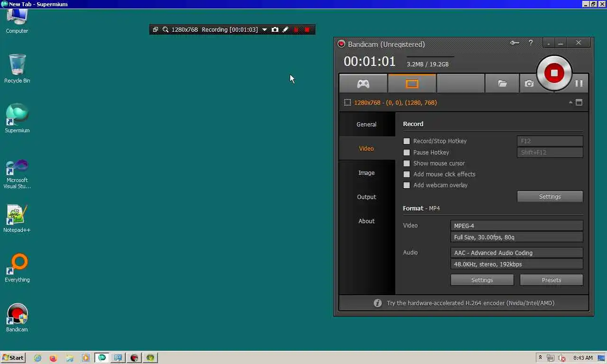Select the Everything desktop shortcut
Image resolution: width=607 pixels, height=364 pixels.
tap(17, 268)
